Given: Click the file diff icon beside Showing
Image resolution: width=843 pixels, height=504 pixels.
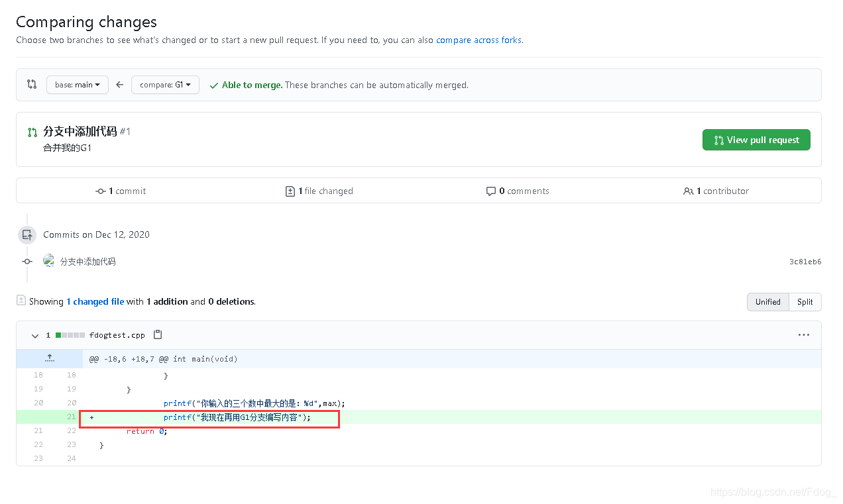Looking at the screenshot, I should click(21, 301).
